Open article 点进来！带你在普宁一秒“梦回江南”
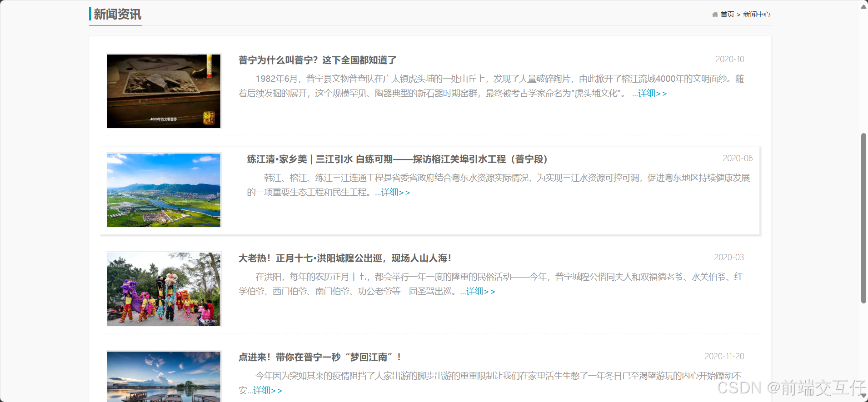Screen dimensions: 868x402 [x=320, y=357]
